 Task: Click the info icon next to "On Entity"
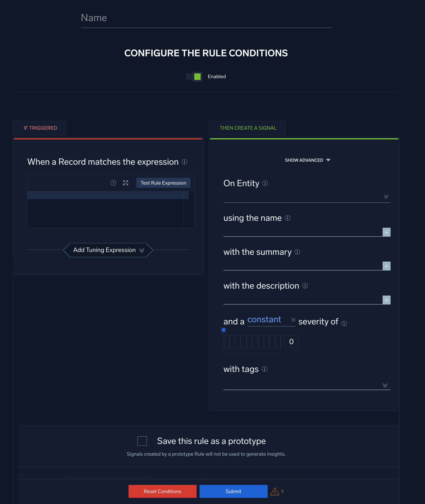tap(265, 183)
